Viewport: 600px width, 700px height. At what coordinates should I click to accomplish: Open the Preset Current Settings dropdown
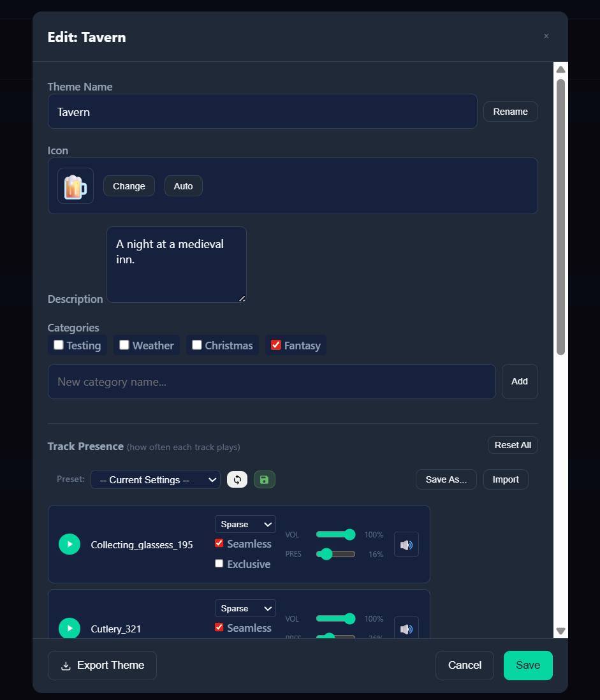point(156,480)
